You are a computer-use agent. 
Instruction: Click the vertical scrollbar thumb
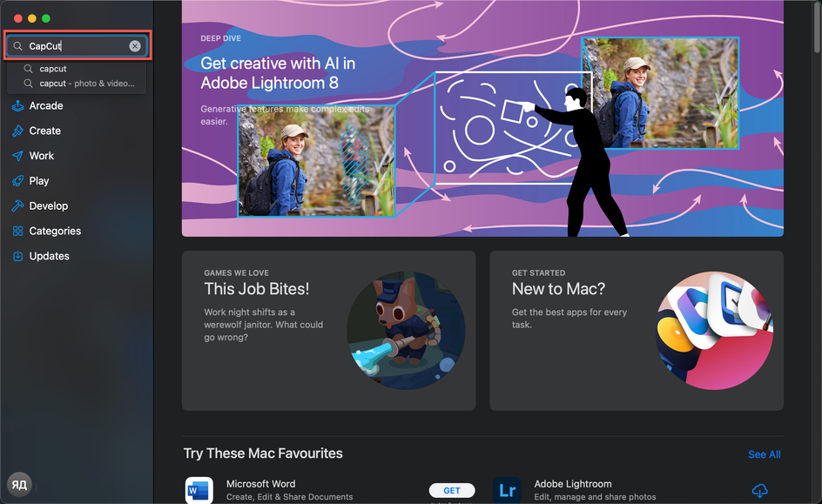(x=817, y=26)
